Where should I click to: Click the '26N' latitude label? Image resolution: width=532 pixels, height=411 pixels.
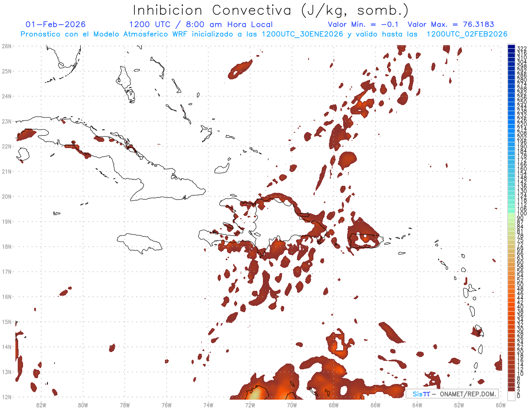coord(6,46)
